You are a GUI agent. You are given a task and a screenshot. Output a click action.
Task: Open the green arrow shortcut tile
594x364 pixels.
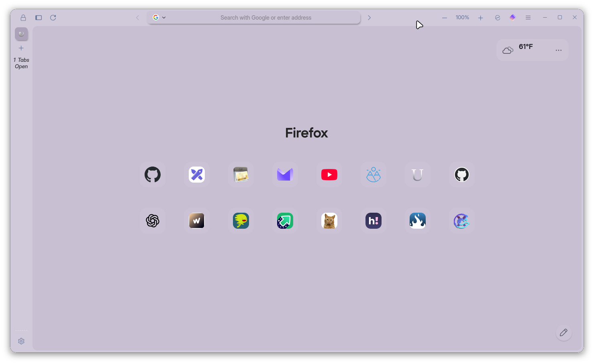click(285, 221)
